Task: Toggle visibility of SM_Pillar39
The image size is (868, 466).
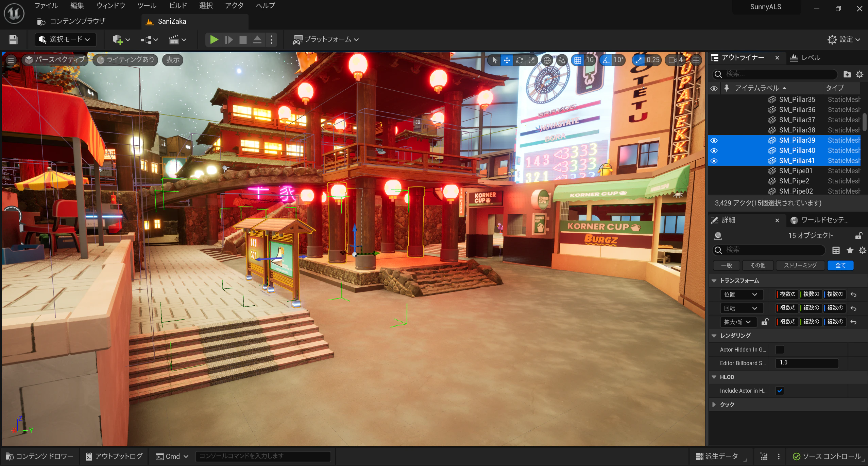Action: tap(714, 140)
